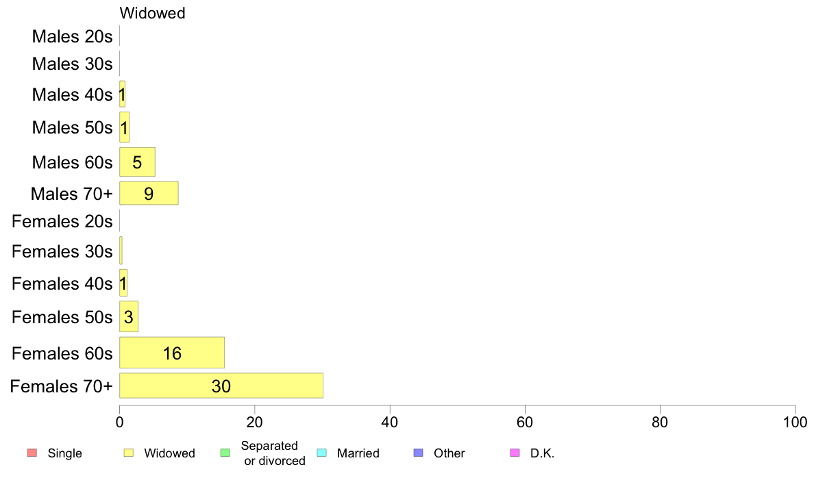Select the Males 70+ bar showing 9

149,193
